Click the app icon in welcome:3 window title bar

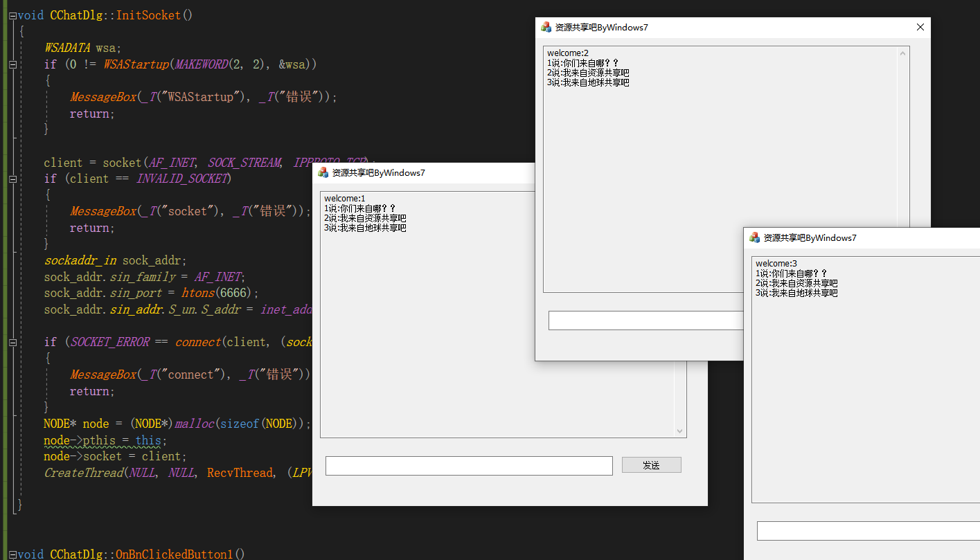755,237
